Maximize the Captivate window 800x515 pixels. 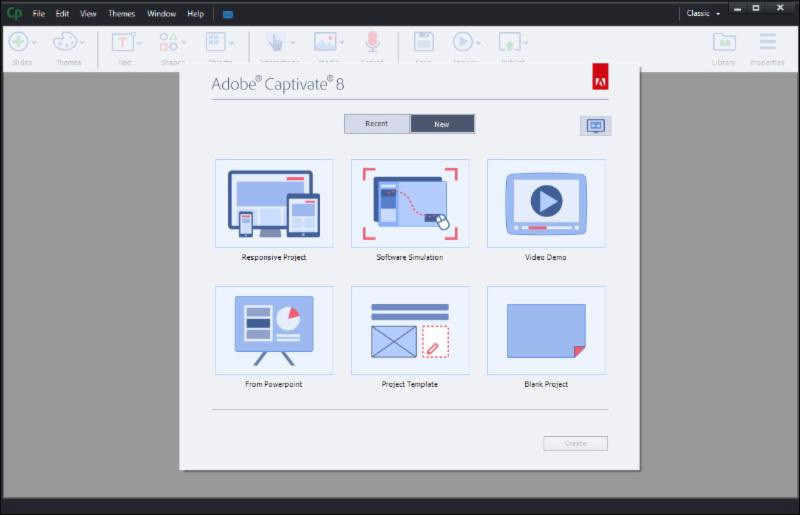coord(756,8)
